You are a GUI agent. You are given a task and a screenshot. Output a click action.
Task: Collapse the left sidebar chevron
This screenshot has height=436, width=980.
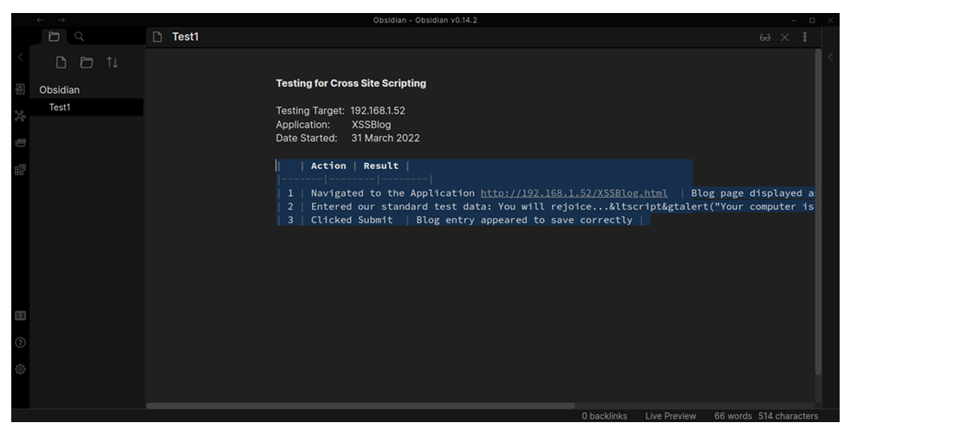[21, 57]
